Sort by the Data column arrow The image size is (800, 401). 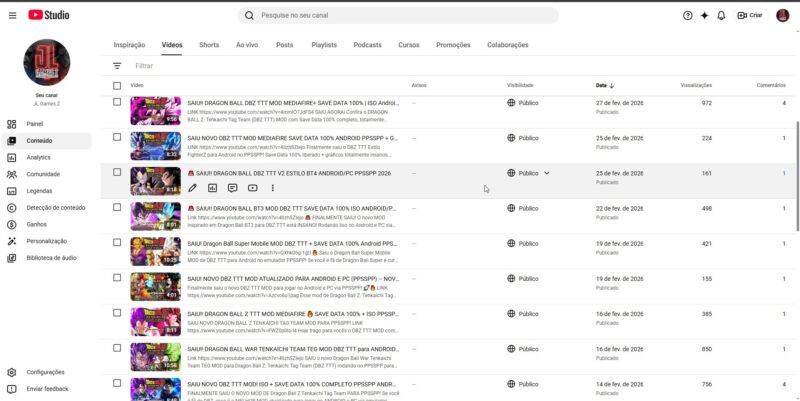(x=612, y=86)
